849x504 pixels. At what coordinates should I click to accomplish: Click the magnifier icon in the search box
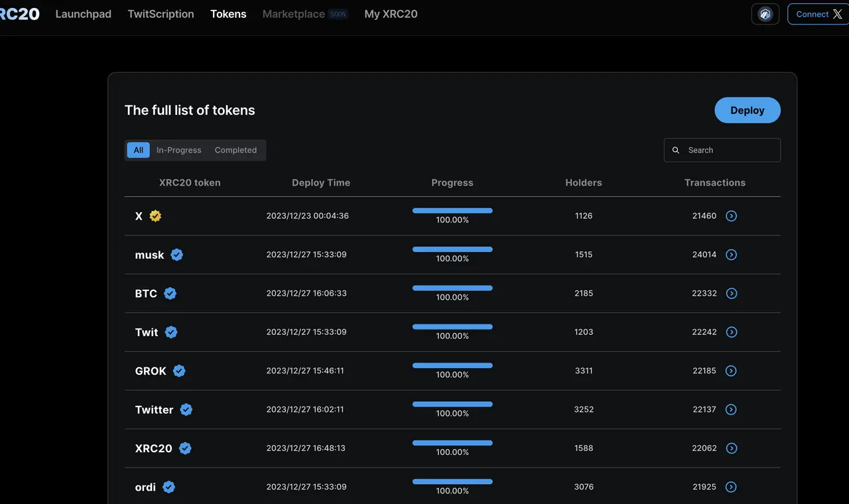(x=676, y=151)
